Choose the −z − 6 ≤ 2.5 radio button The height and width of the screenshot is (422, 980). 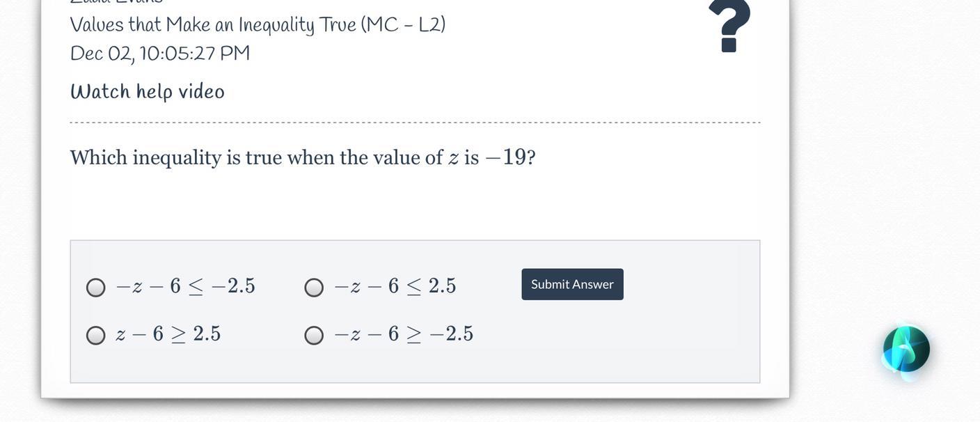pos(314,288)
